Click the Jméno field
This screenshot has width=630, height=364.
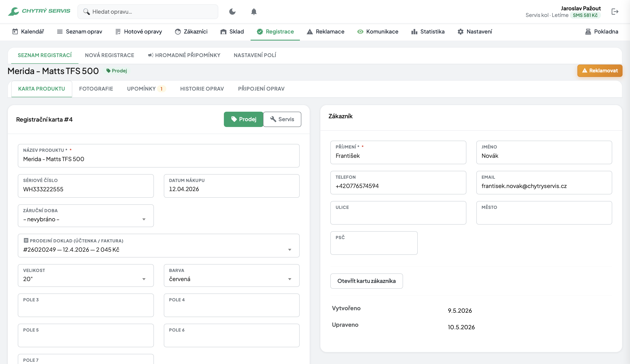tap(544, 153)
